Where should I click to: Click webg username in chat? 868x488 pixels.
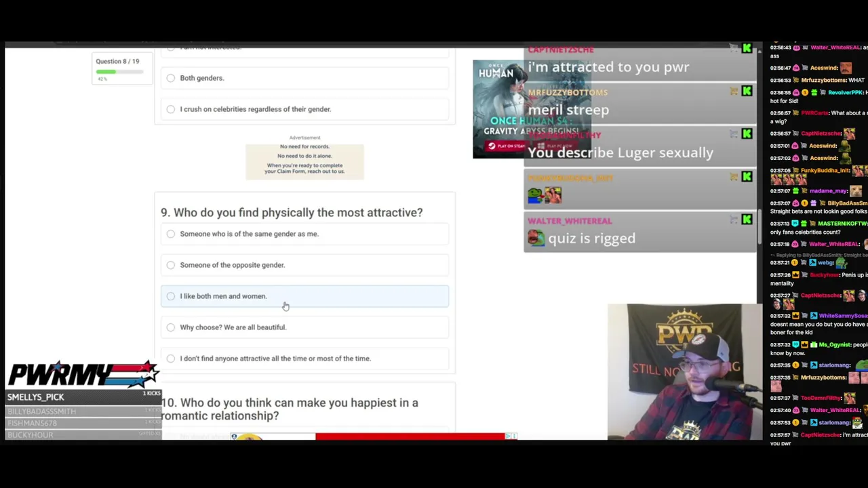825,263
